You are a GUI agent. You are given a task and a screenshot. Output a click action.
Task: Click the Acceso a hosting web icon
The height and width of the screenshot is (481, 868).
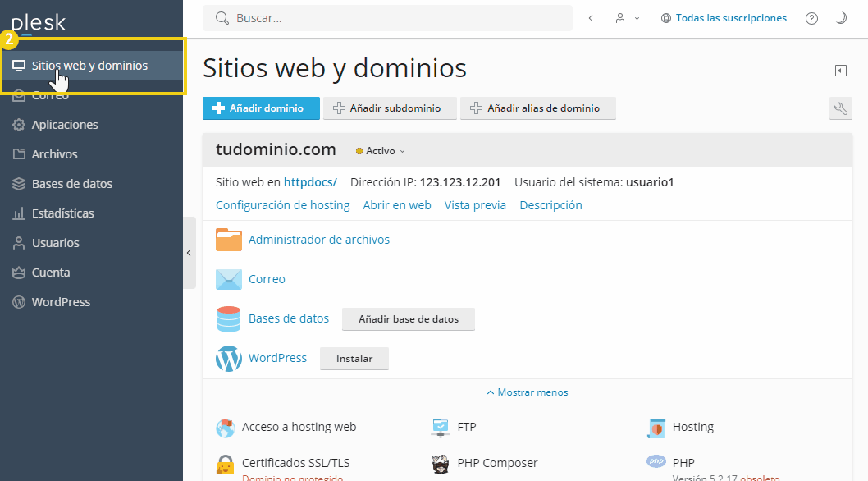tap(226, 428)
